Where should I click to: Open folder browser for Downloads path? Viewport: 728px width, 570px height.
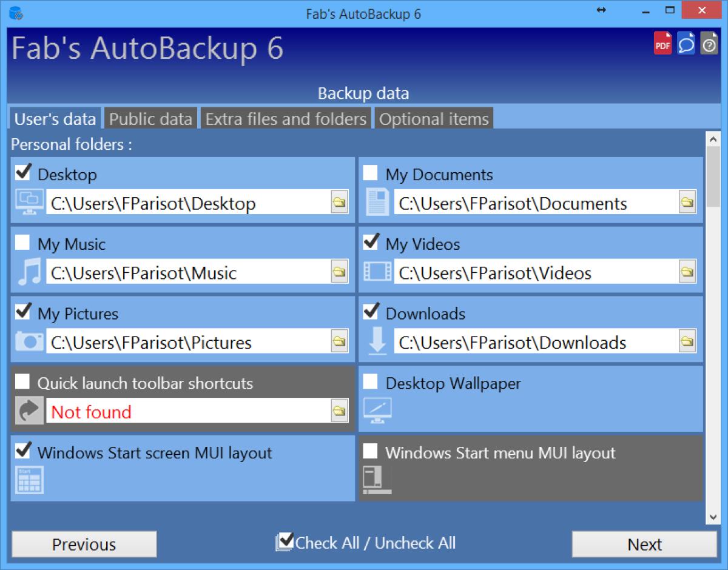click(687, 341)
